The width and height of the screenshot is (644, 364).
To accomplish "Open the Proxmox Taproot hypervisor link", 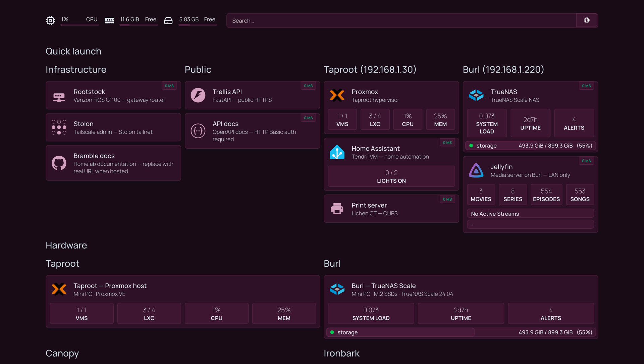I will [x=391, y=96].
